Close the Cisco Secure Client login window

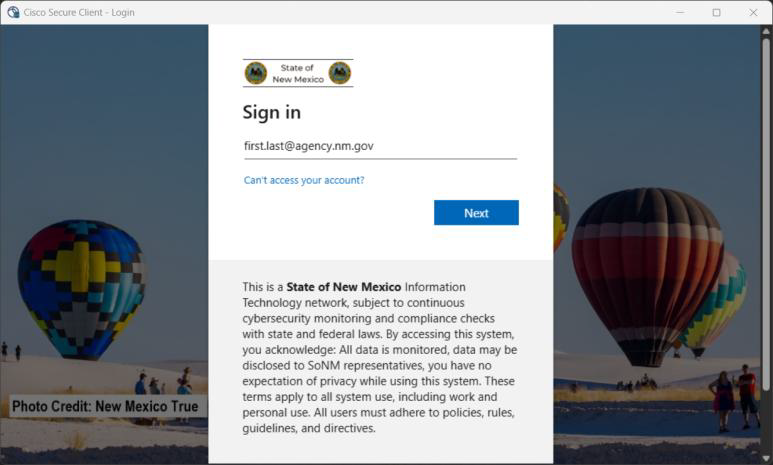tap(753, 12)
